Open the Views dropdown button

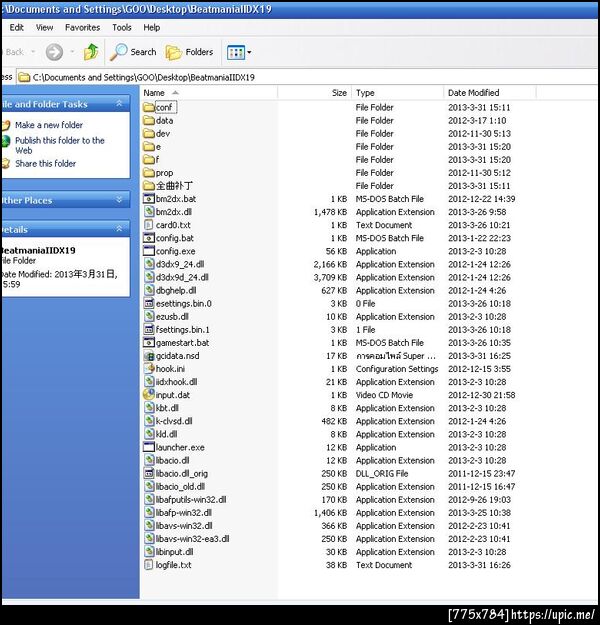pyautogui.click(x=239, y=52)
